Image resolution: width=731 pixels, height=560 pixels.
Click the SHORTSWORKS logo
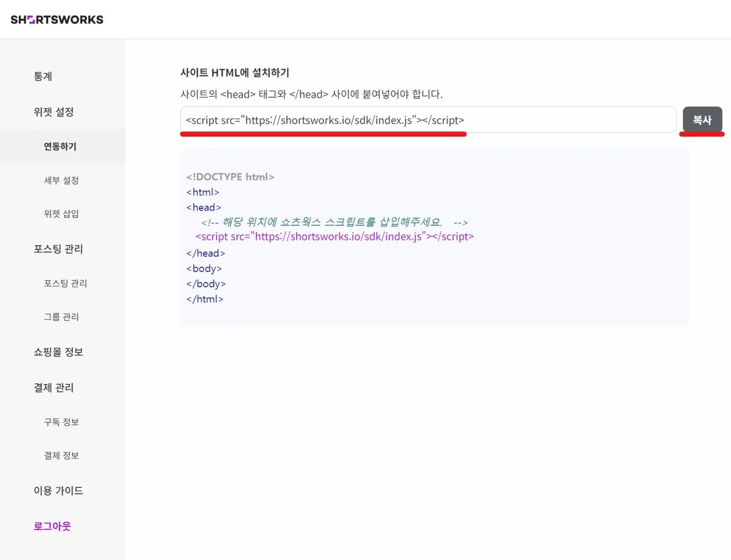coord(57,19)
